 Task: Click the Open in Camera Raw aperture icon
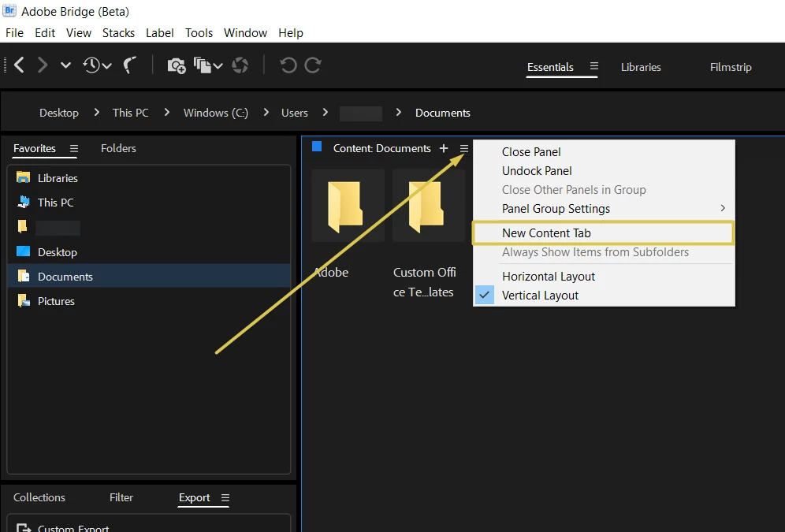click(240, 65)
